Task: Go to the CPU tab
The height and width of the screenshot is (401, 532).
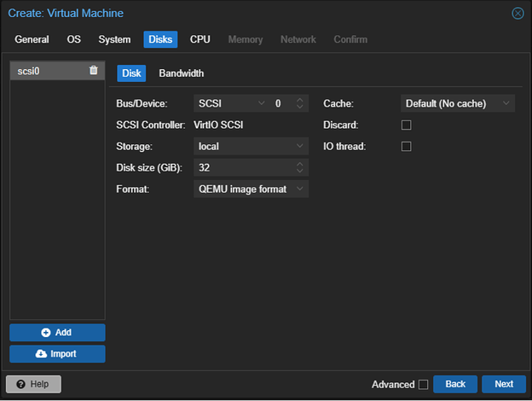Action: coord(199,39)
